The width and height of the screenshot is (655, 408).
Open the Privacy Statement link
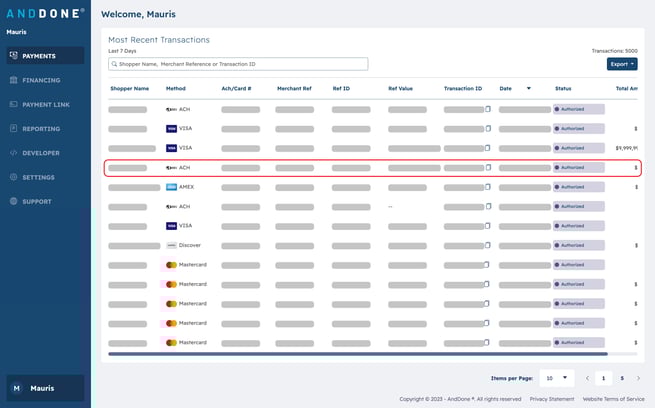pyautogui.click(x=552, y=399)
